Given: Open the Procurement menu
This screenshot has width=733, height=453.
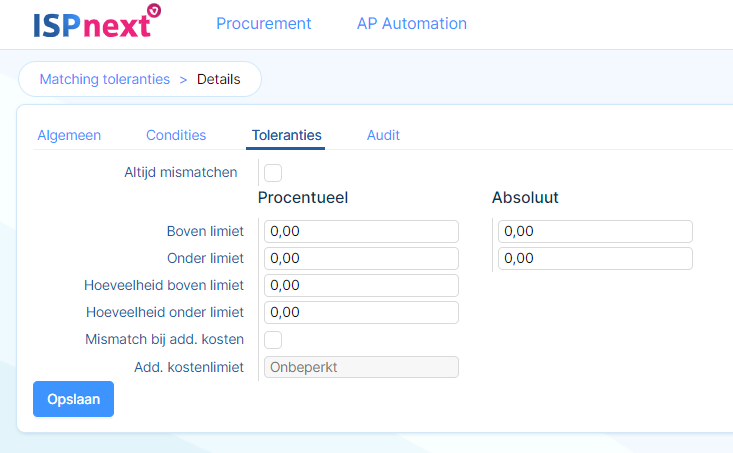Looking at the screenshot, I should [264, 23].
